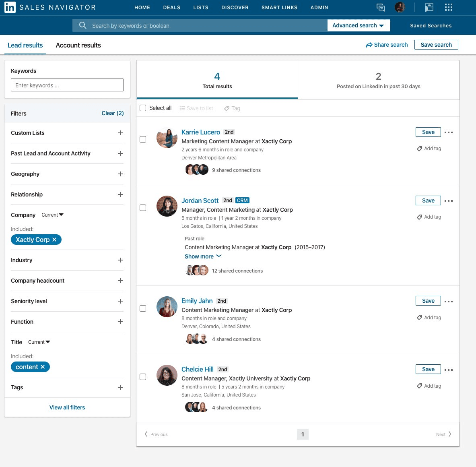Image resolution: width=476 pixels, height=467 pixels.
Task: Go to the Next results page
Action: pos(444,434)
